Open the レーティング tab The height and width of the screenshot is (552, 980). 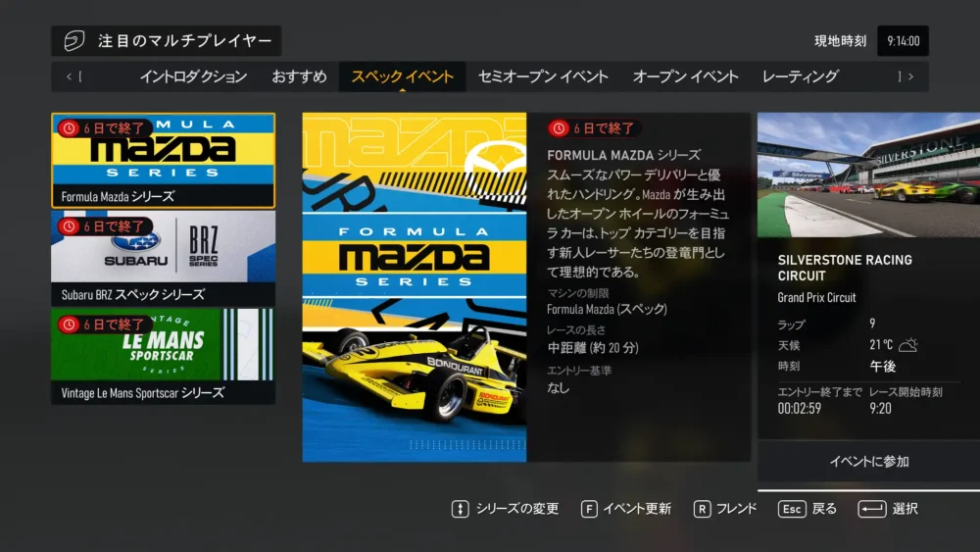click(800, 76)
